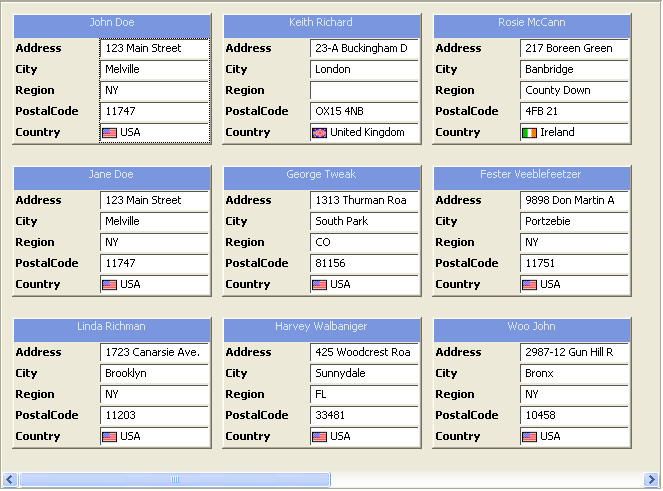Click the PostalCode field showing 10458
The width and height of the screenshot is (663, 491).
coord(574,416)
